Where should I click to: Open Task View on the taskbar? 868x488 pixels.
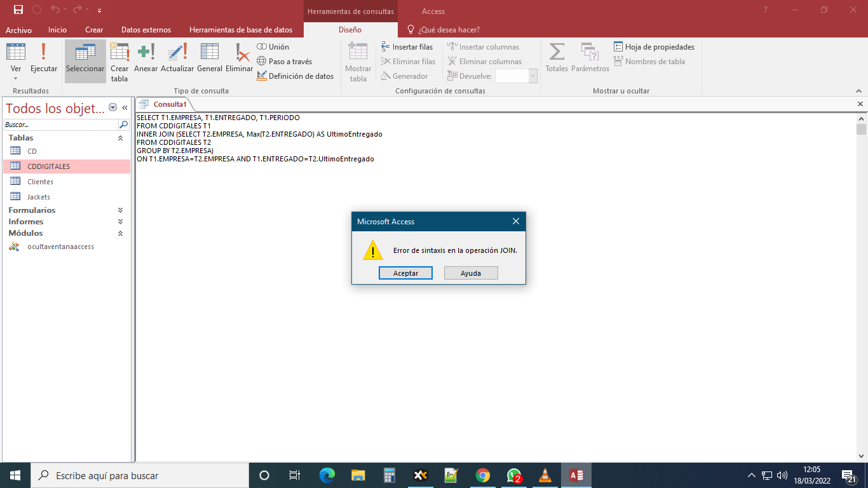point(295,475)
